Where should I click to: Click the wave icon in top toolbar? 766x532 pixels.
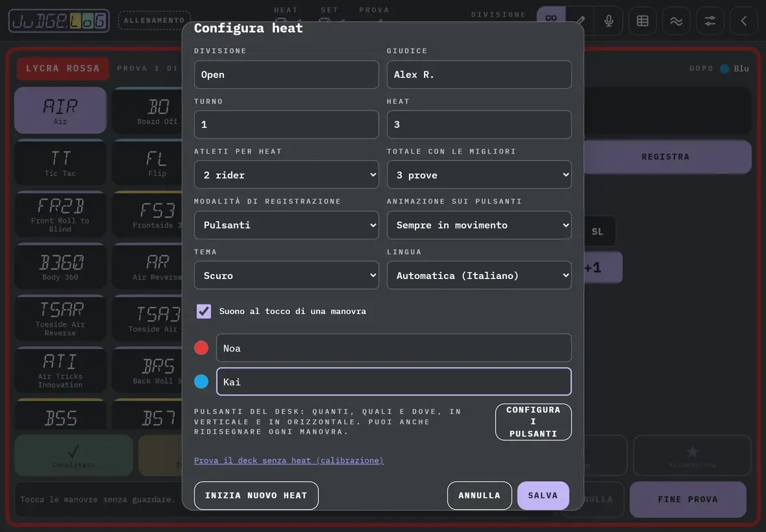coord(676,21)
